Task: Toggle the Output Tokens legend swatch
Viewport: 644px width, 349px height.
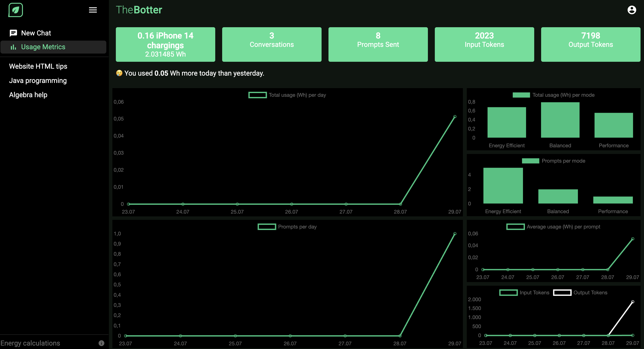Action: [562, 293]
